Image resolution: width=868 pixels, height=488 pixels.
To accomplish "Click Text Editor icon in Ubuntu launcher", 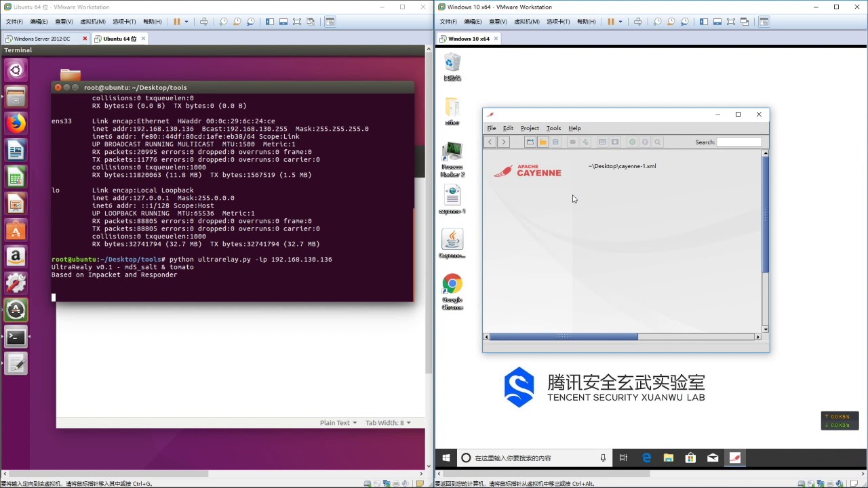I will click(16, 364).
